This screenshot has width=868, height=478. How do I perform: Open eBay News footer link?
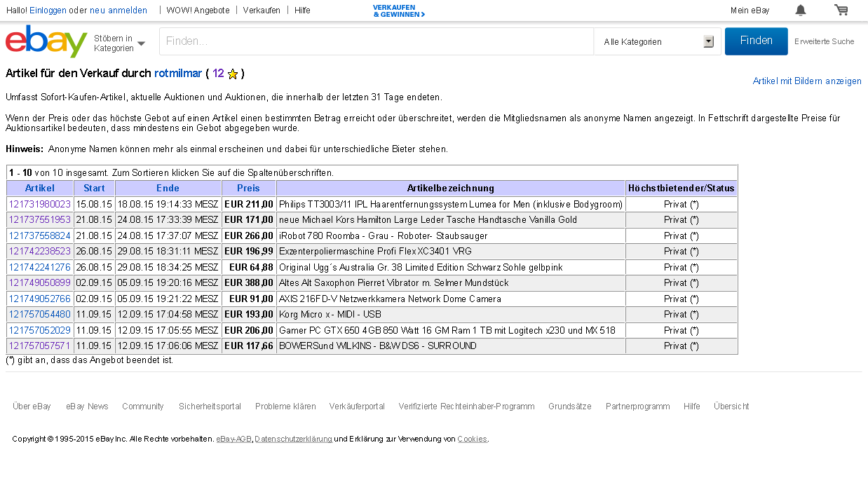[x=87, y=407]
